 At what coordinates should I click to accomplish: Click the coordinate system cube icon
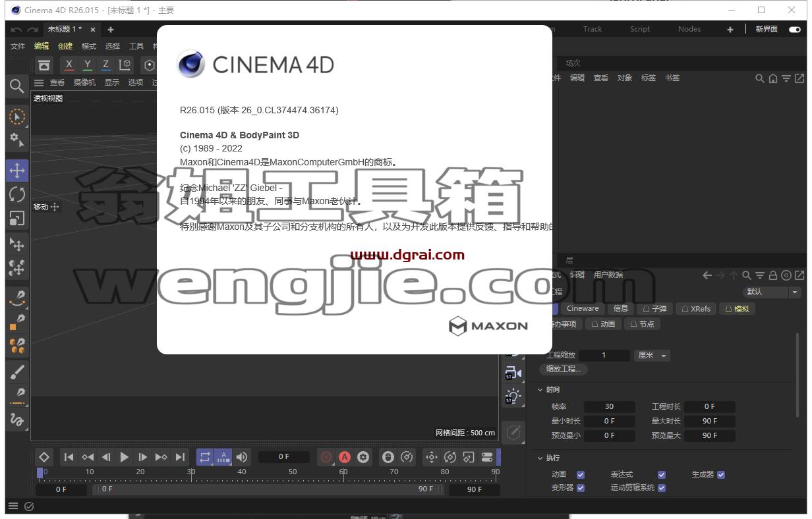tap(125, 65)
